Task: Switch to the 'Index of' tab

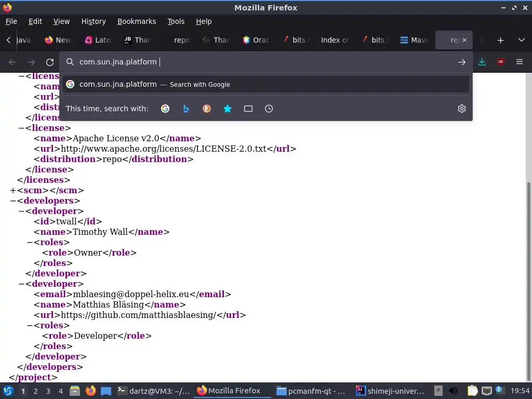Action: tap(335, 40)
